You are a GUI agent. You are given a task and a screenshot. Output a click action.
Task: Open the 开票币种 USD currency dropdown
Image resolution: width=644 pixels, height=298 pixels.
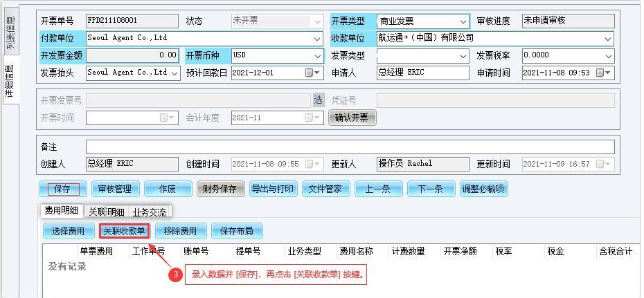(317, 55)
